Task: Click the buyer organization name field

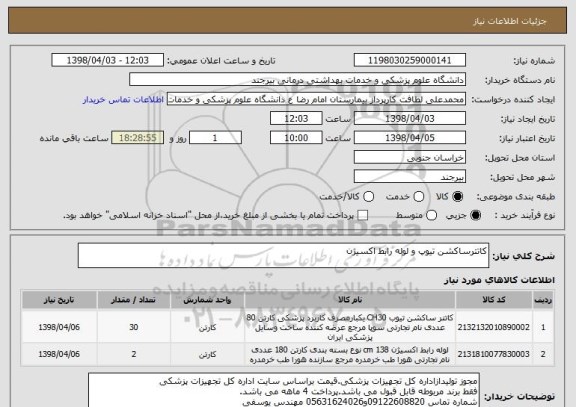Action: pyautogui.click(x=298, y=80)
